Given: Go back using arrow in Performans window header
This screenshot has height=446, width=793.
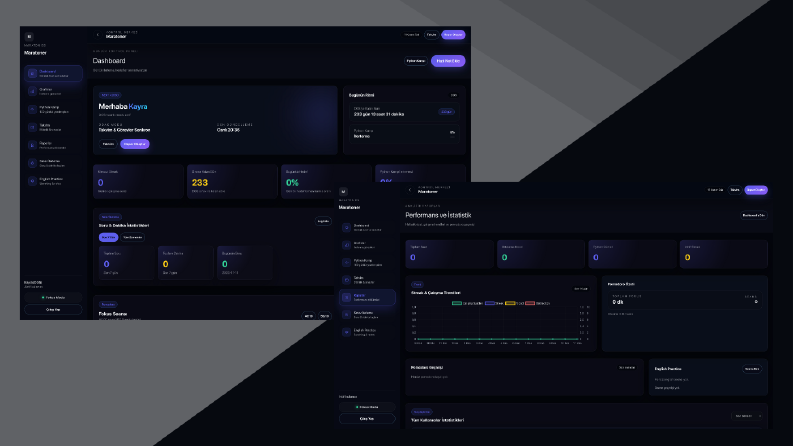Looking at the screenshot, I should (410, 190).
